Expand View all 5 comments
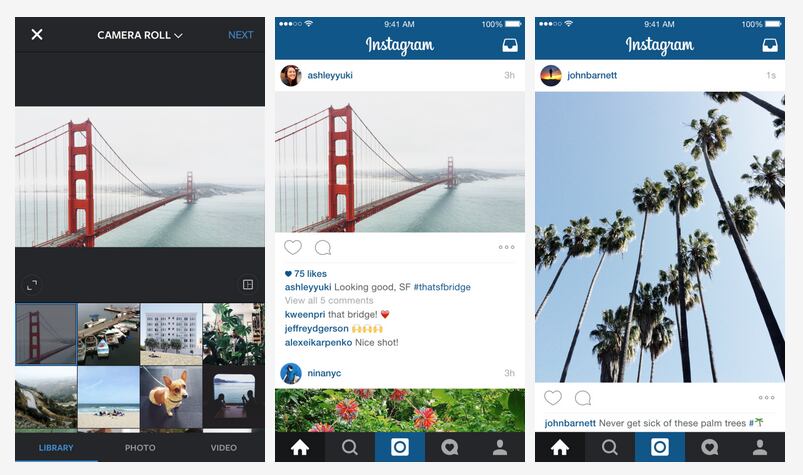Image resolution: width=803 pixels, height=475 pixels. point(329,300)
